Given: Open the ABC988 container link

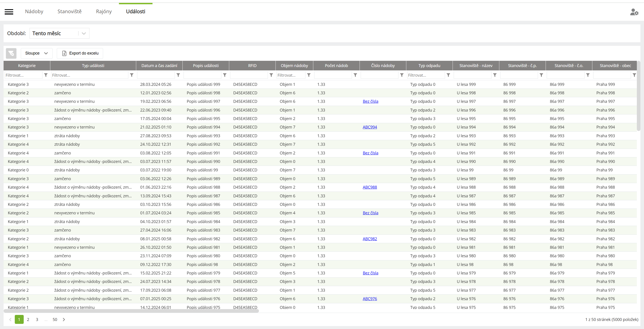Looking at the screenshot, I should coord(370,187).
